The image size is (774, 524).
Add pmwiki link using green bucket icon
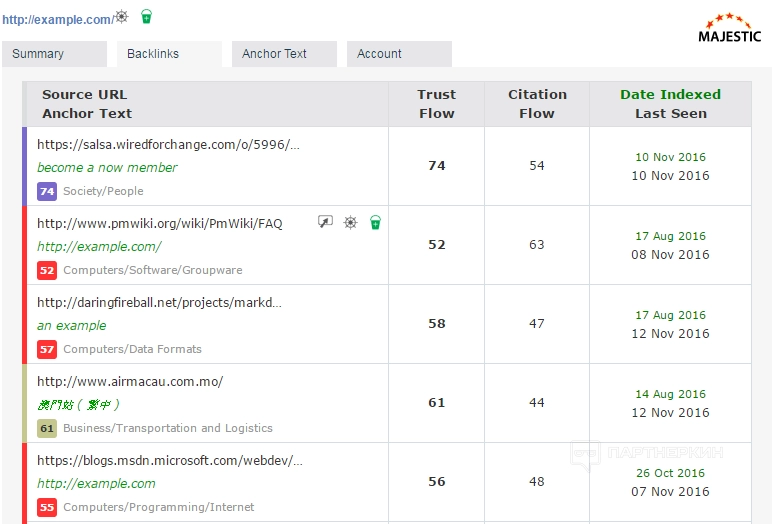(375, 222)
